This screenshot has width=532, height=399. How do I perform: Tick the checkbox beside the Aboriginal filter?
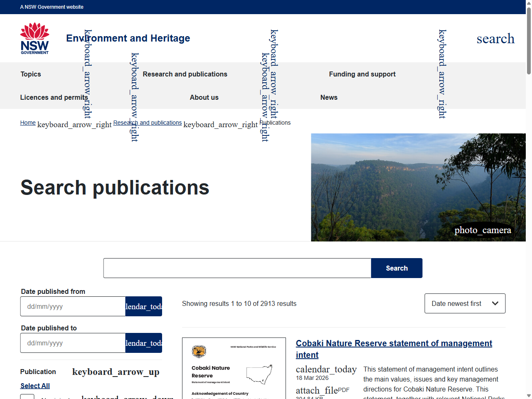click(27, 397)
